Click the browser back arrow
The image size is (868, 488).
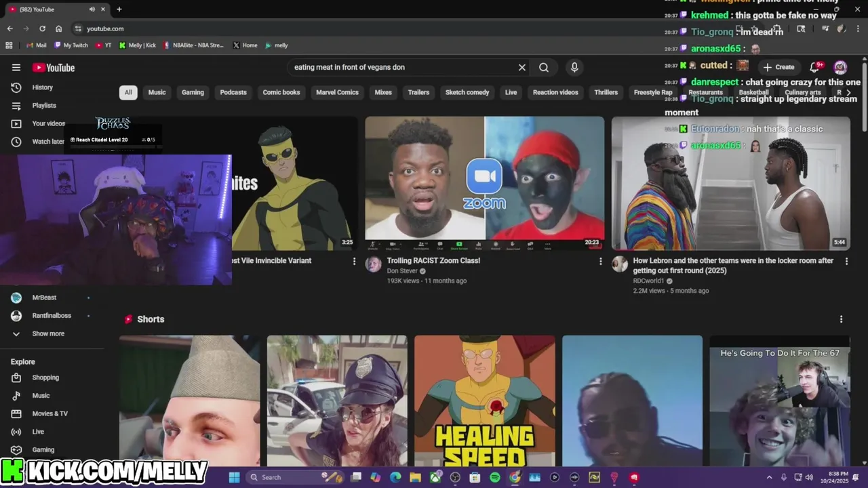pyautogui.click(x=9, y=28)
